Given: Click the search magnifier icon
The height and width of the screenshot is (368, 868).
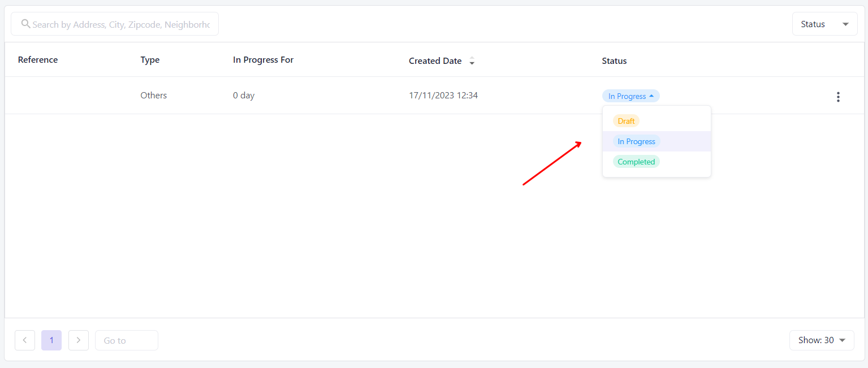Looking at the screenshot, I should point(25,24).
